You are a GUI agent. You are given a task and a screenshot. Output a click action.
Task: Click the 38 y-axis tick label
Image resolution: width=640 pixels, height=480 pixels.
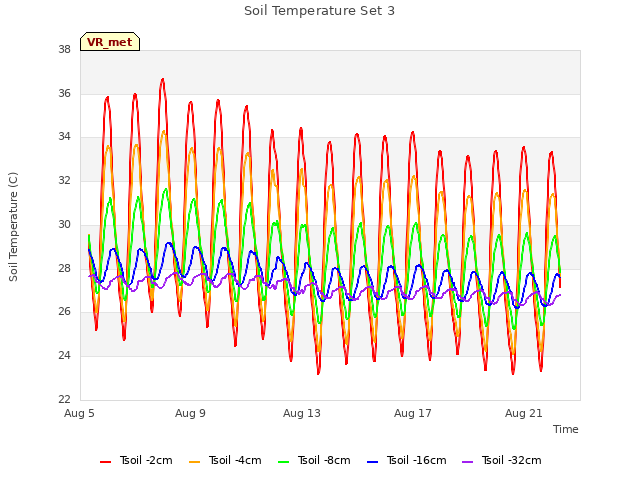64,49
